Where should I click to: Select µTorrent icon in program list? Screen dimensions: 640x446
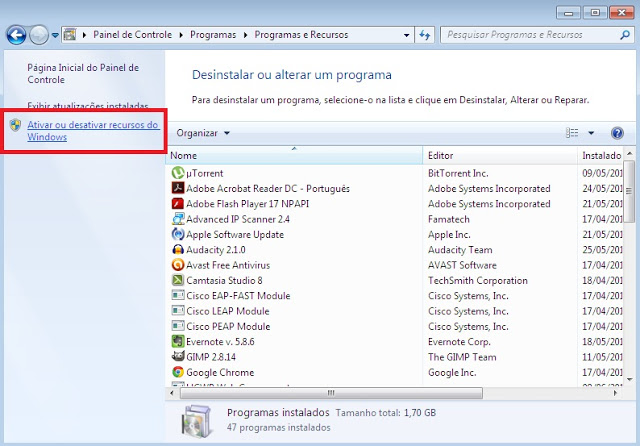178,173
